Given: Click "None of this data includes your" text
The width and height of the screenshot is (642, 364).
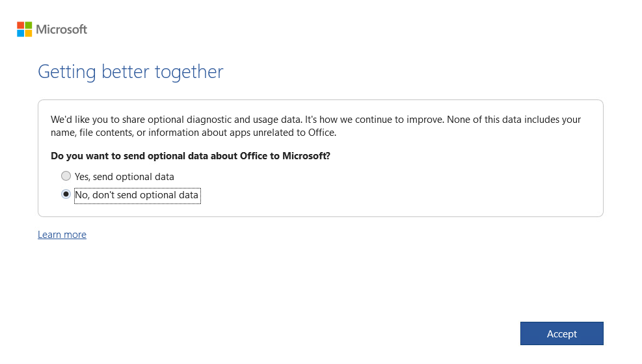Looking at the screenshot, I should [x=514, y=120].
